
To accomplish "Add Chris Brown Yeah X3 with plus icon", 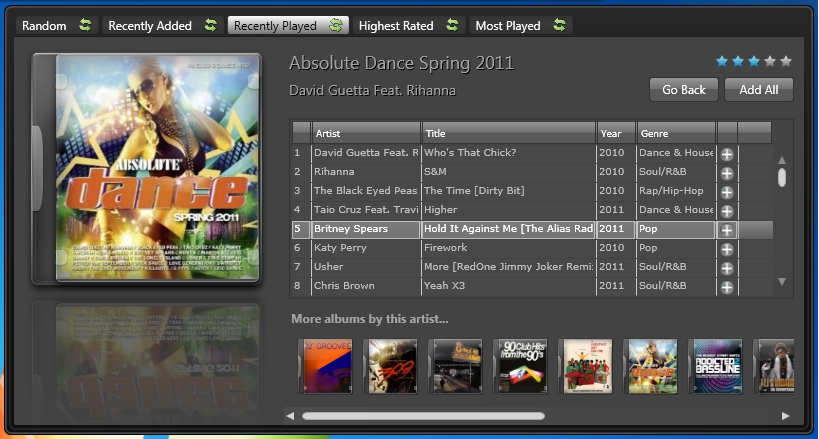I will tap(727, 286).
